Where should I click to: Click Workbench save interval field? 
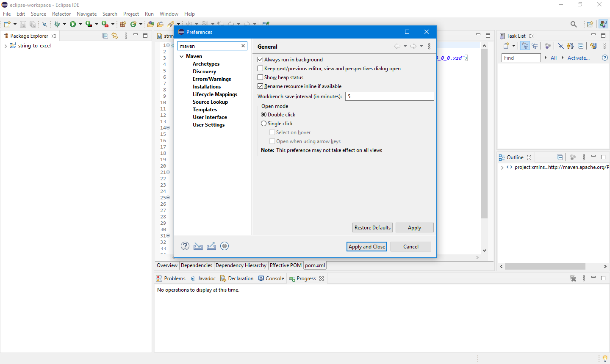click(390, 97)
